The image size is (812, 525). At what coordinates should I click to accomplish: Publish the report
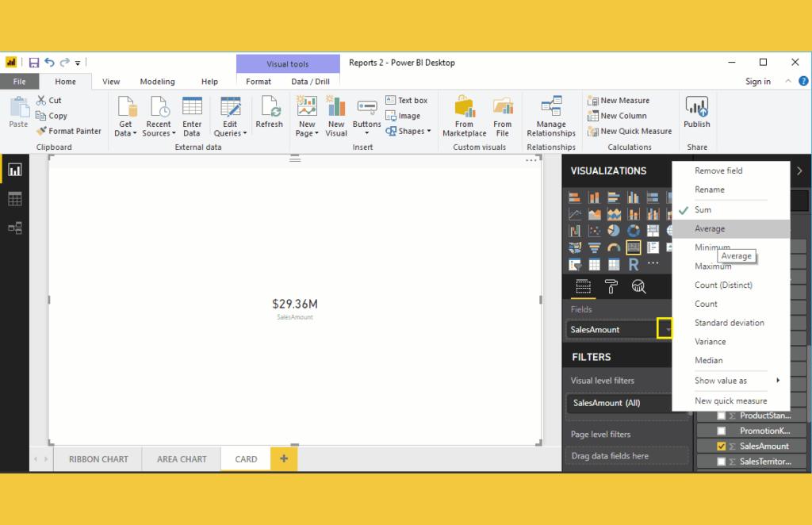point(696,112)
